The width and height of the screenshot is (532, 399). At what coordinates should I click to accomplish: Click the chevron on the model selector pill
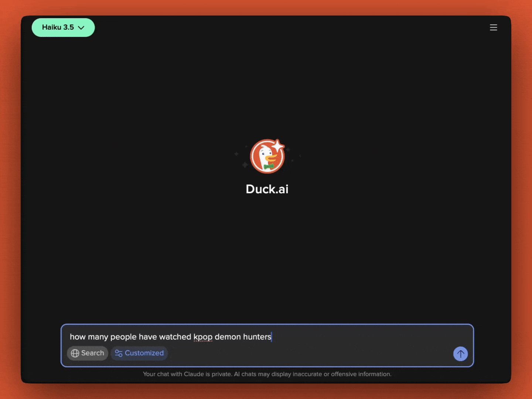pos(81,27)
